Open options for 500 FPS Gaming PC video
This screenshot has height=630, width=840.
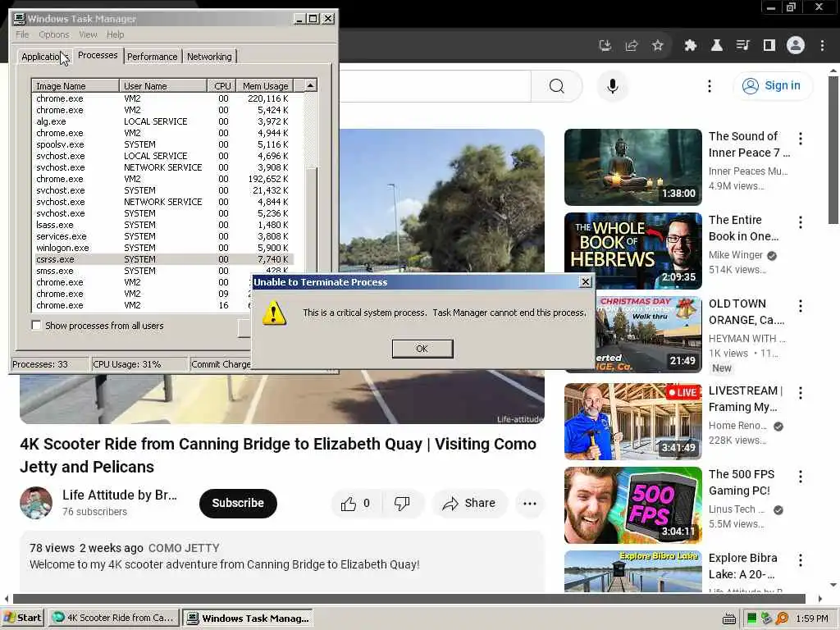(x=801, y=477)
